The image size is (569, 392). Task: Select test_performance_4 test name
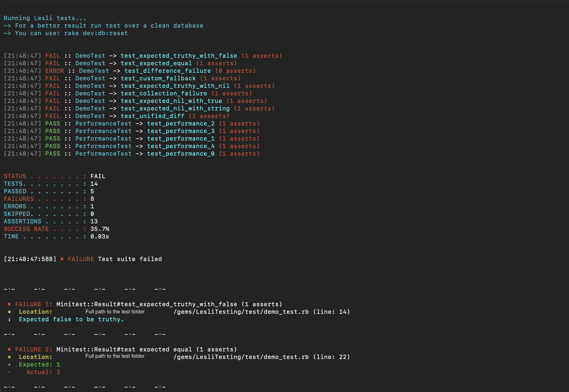point(181,146)
